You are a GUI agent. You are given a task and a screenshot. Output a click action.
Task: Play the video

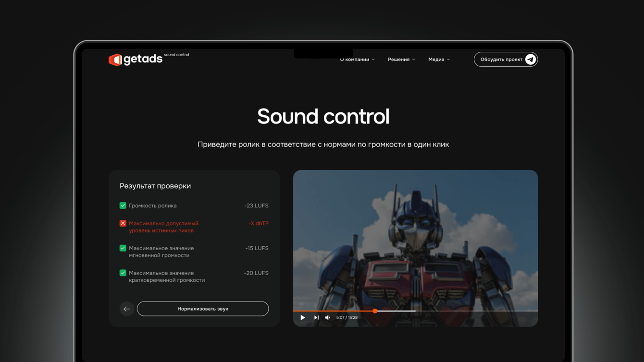303,317
